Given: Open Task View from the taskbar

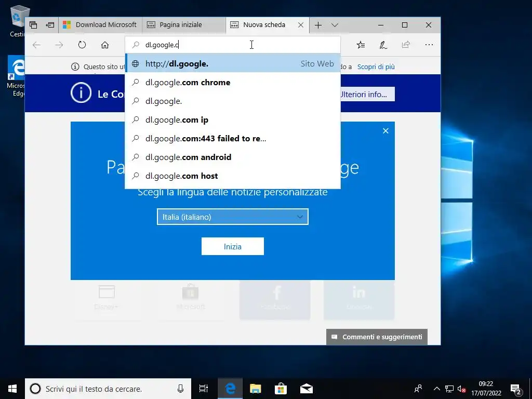Looking at the screenshot, I should pyautogui.click(x=204, y=389).
